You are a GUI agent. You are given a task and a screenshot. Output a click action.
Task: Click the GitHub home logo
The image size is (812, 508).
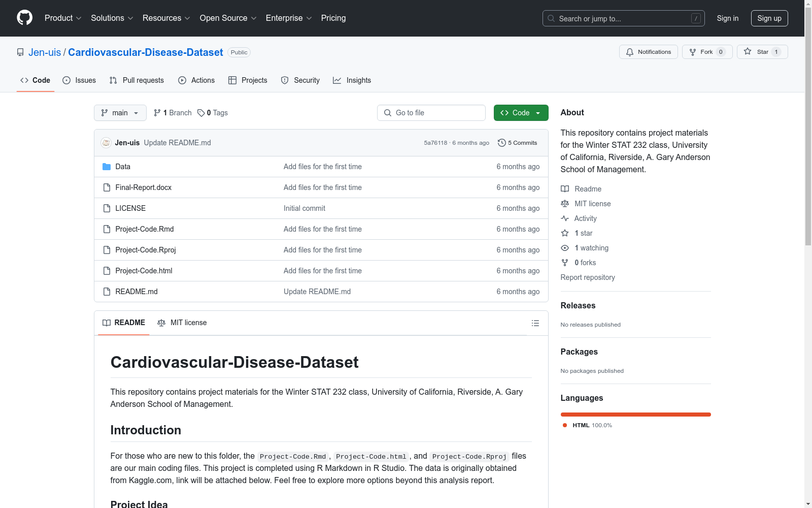pyautogui.click(x=24, y=18)
